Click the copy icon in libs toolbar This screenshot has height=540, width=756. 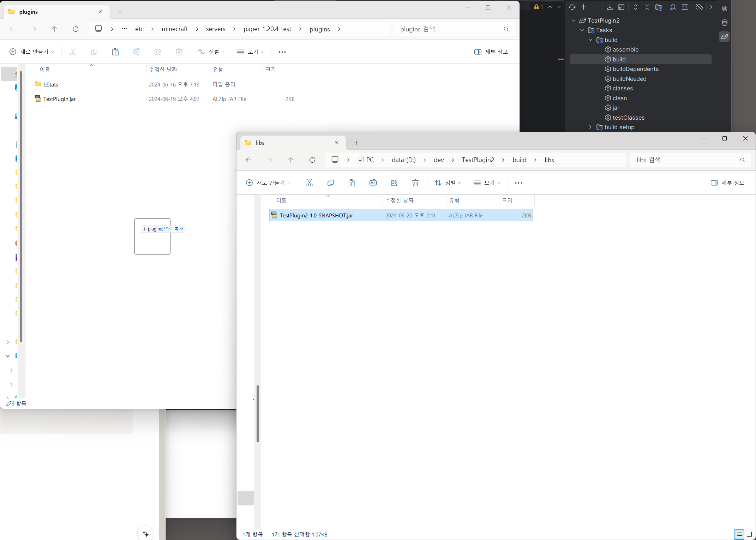click(x=330, y=183)
